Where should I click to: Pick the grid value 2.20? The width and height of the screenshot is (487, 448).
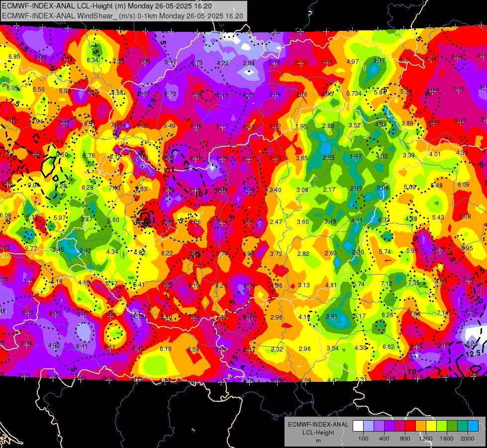coord(358,252)
